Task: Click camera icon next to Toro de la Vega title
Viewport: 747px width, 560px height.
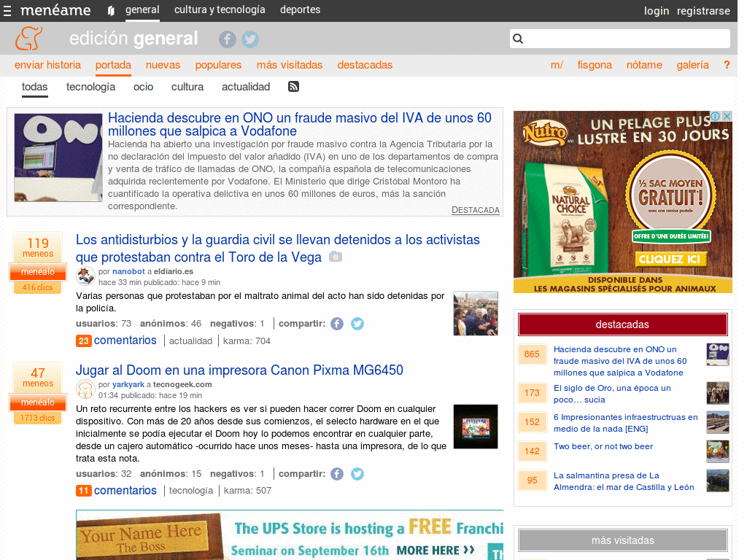Action: (336, 257)
